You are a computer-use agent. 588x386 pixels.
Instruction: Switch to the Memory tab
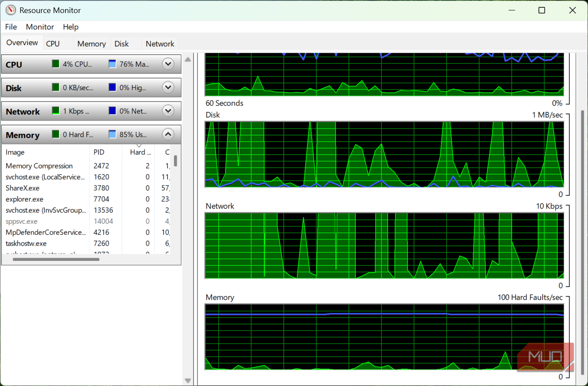point(92,44)
